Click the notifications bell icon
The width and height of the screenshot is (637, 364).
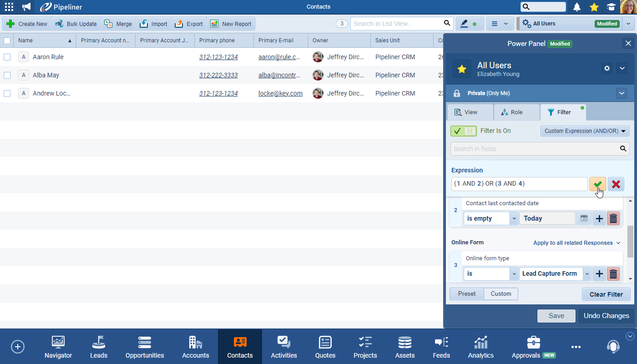tap(577, 7)
